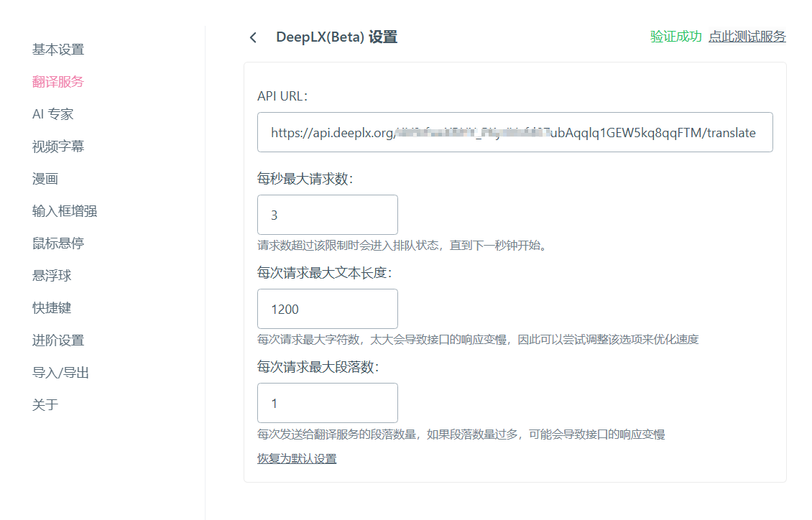Image resolution: width=812 pixels, height=520 pixels.
Task: Click the 恢复为默认设置 link
Action: click(297, 458)
